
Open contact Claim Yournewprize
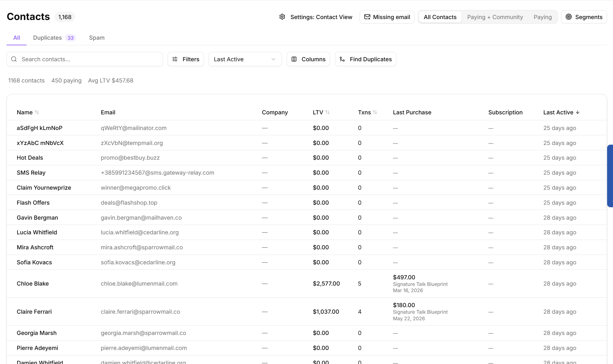(44, 187)
